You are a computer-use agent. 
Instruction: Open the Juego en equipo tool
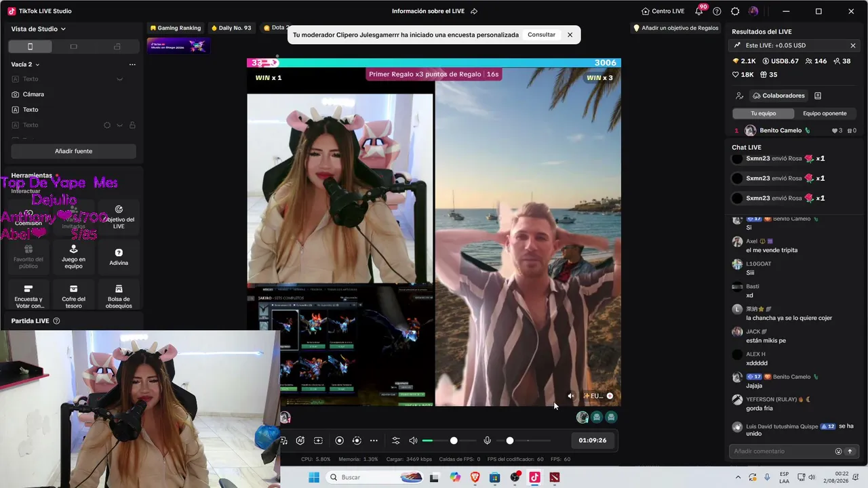click(73, 257)
